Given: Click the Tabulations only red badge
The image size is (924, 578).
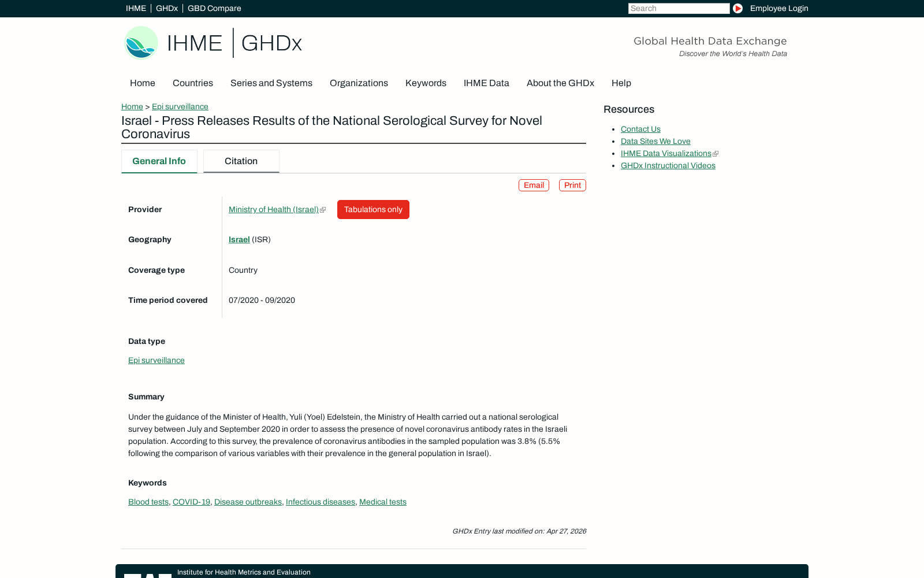Looking at the screenshot, I should point(373,209).
